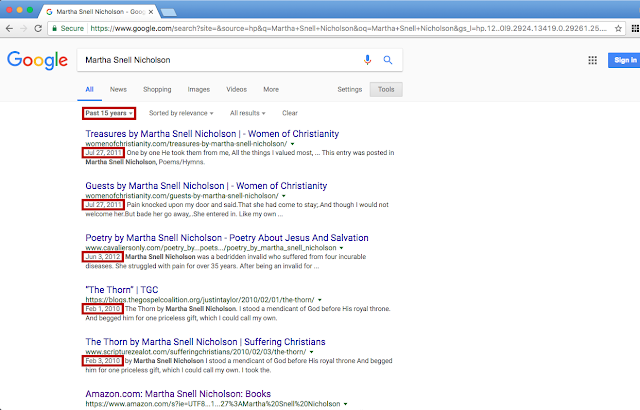This screenshot has width=640, height=410.
Task: Expand the scripturezealot.com URL arrow
Action: pyautogui.click(x=311, y=352)
